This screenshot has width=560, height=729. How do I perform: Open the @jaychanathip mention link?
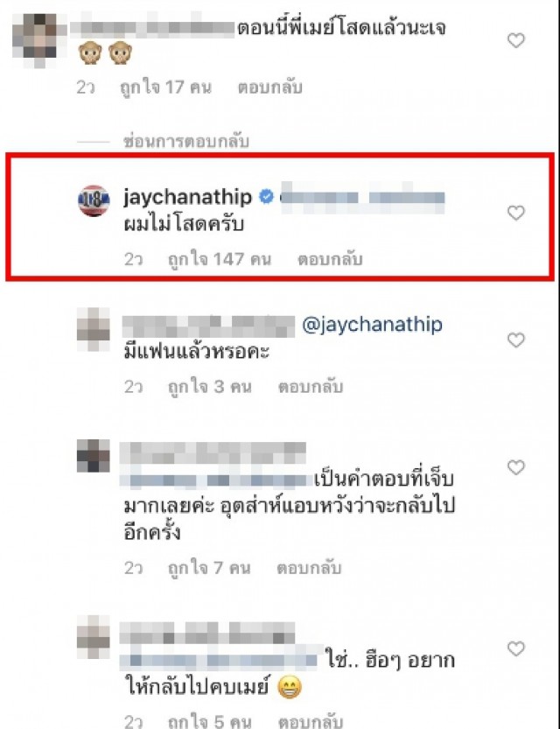coord(372,325)
